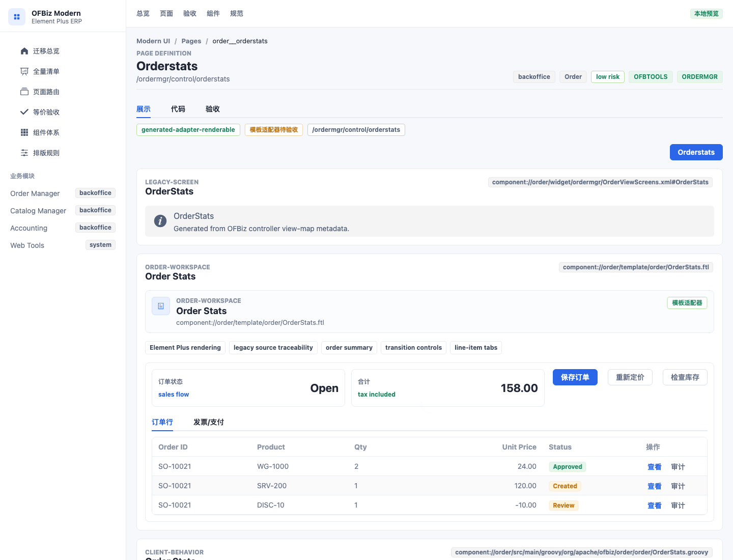
Task: Click the Pages breadcrumb link
Action: pyautogui.click(x=191, y=41)
